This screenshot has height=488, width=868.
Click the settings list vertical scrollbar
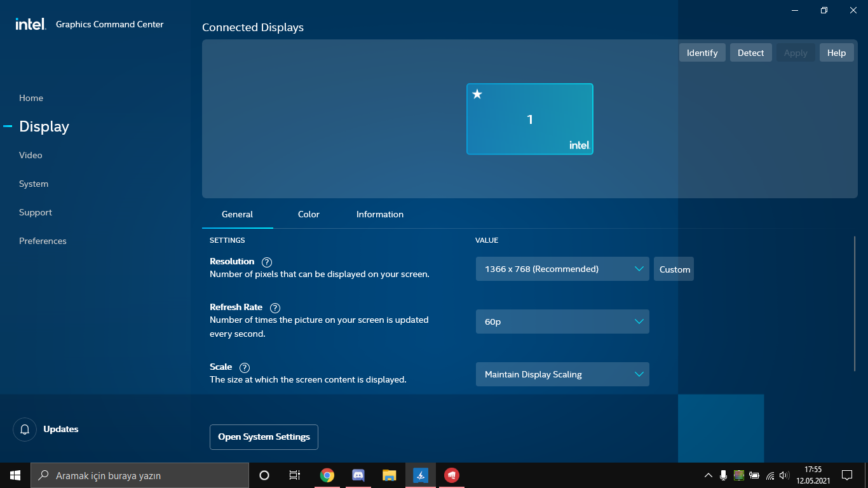coord(855,304)
